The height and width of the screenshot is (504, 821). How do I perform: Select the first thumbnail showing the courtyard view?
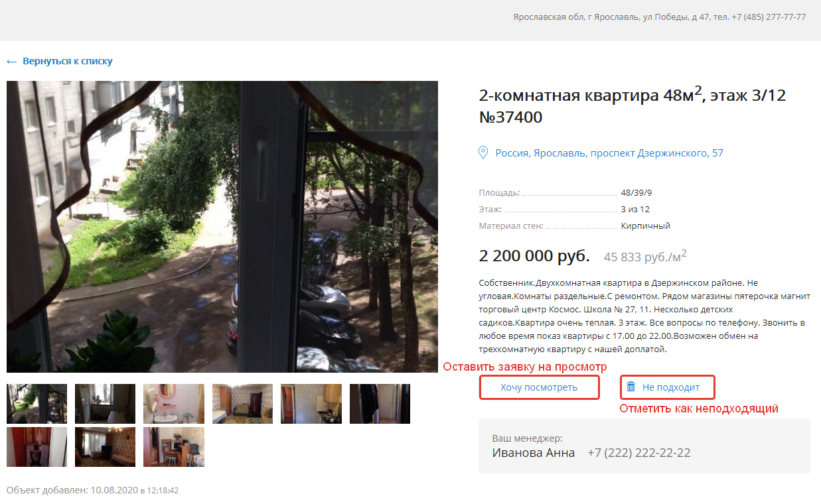tap(37, 404)
